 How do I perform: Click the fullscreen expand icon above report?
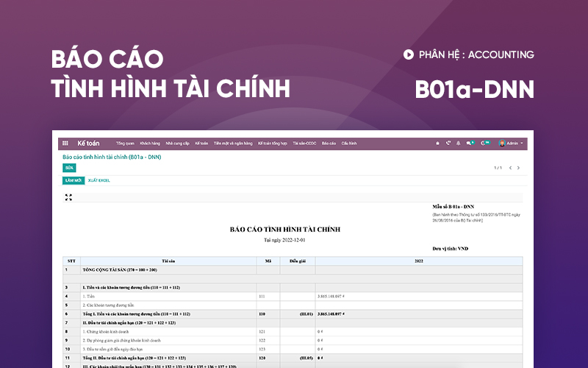pyautogui.click(x=68, y=197)
